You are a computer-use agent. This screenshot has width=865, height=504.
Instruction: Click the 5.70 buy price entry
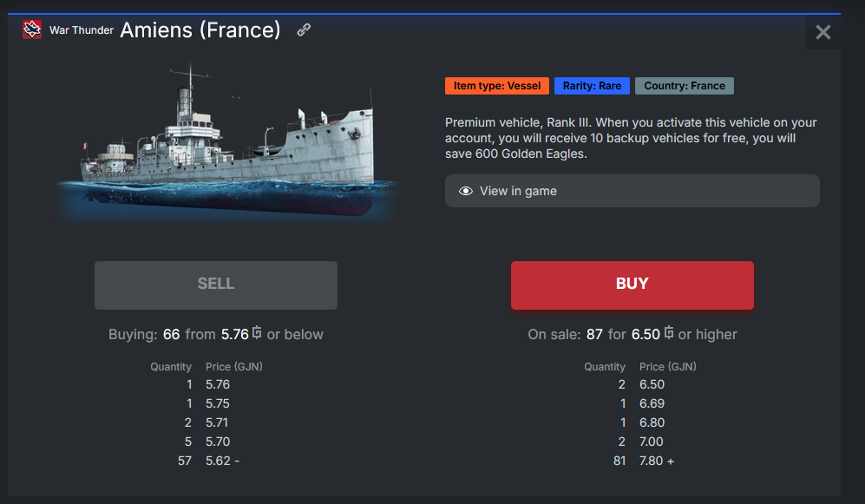pos(218,442)
